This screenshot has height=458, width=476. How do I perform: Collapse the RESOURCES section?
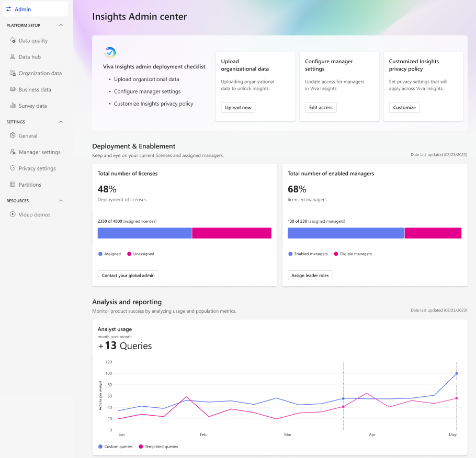pos(61,201)
